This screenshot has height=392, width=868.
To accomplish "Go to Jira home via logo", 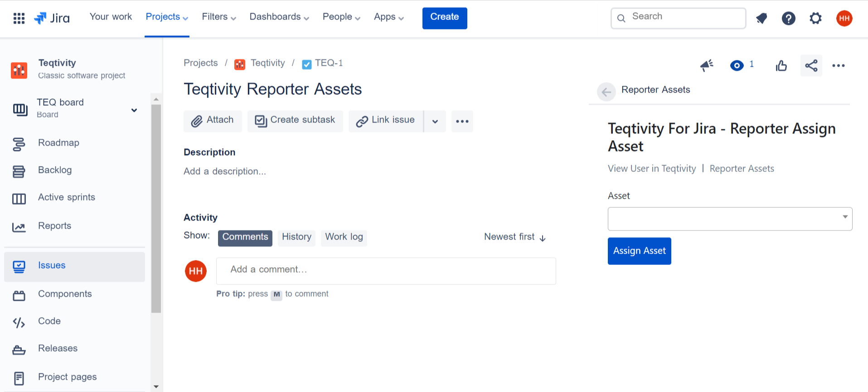I will tap(52, 18).
